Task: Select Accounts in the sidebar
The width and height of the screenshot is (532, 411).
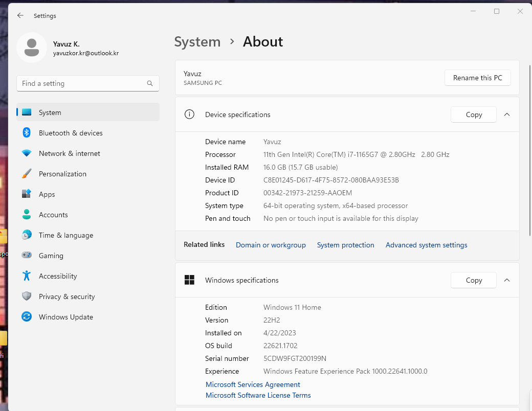Action: pyautogui.click(x=88, y=215)
